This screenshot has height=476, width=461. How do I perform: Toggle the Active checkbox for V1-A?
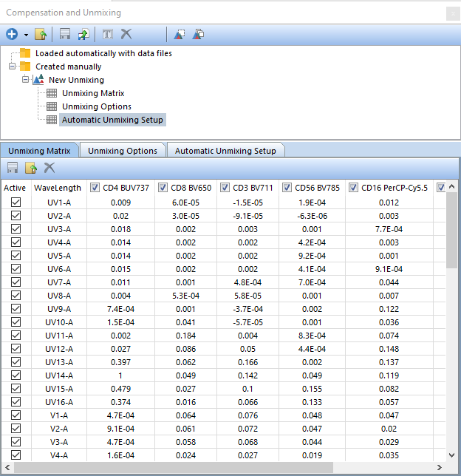click(x=16, y=415)
